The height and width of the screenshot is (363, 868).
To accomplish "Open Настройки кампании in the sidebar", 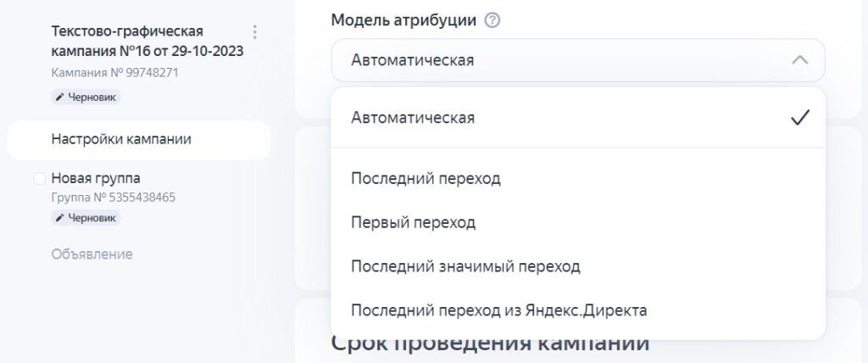I will click(121, 139).
